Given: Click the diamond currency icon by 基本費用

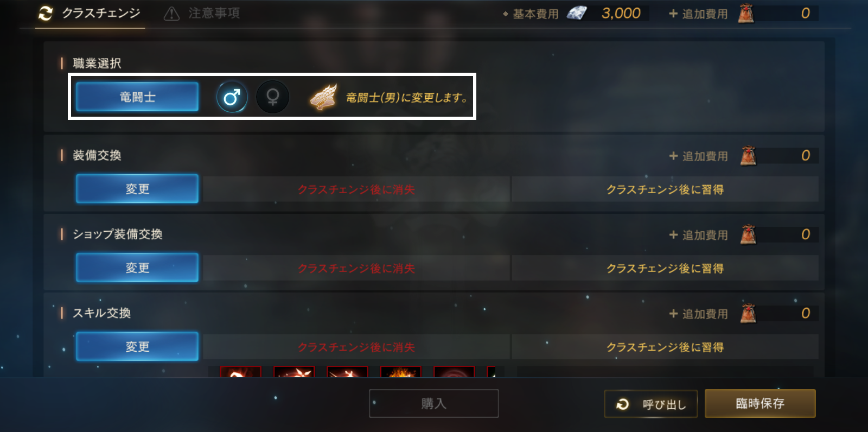Looking at the screenshot, I should click(577, 13).
